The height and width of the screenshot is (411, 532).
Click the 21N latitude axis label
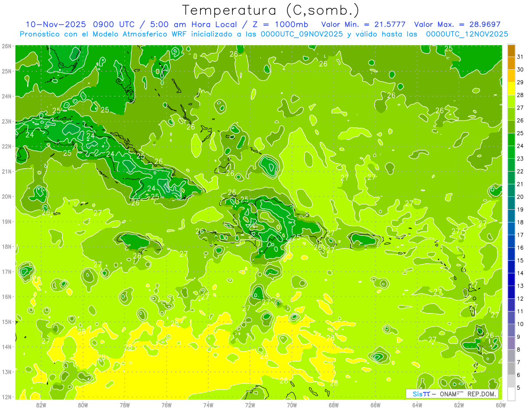point(7,171)
